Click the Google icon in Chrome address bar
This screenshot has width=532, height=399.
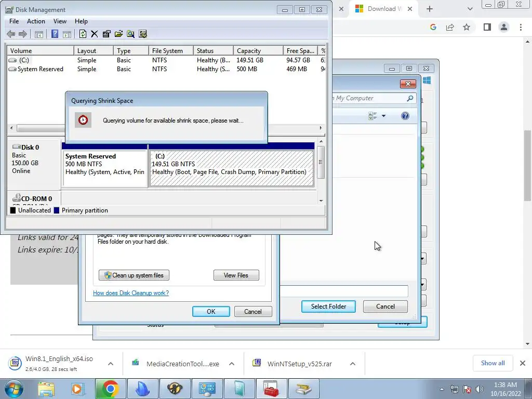point(433,27)
